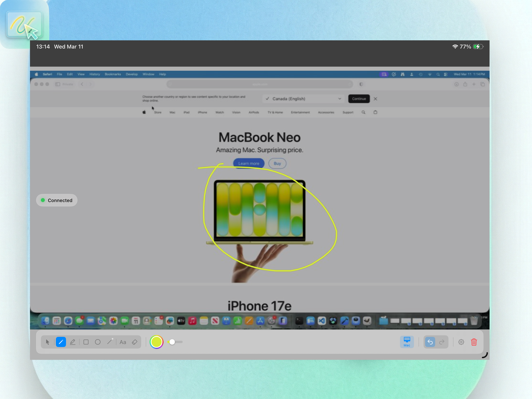The image size is (532, 399).
Task: Open the iPad nav link
Action: click(x=187, y=112)
